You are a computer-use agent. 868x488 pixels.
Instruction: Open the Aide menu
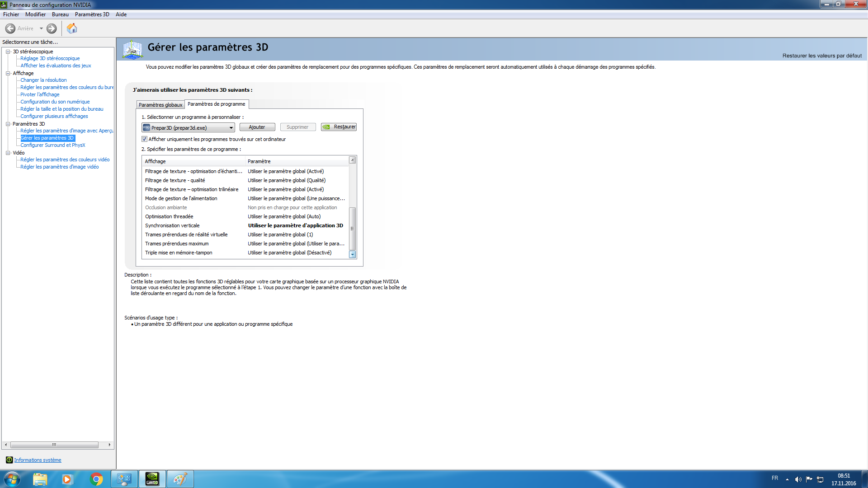pos(121,14)
